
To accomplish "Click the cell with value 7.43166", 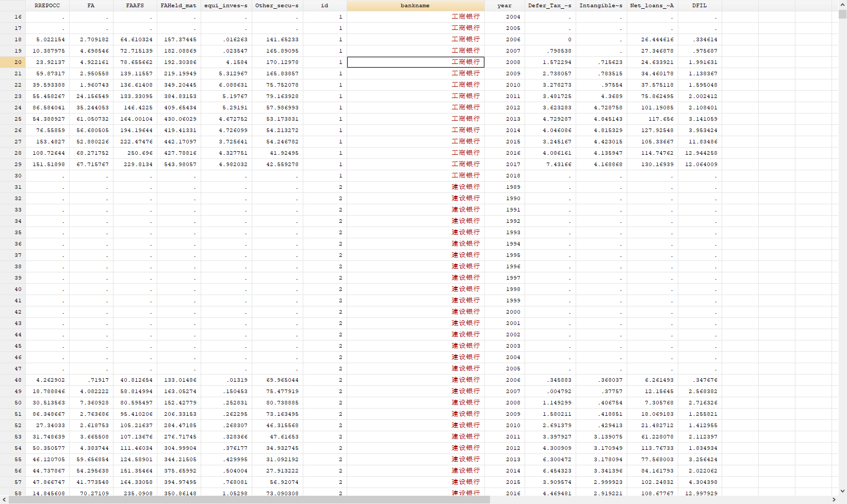I will [x=550, y=165].
